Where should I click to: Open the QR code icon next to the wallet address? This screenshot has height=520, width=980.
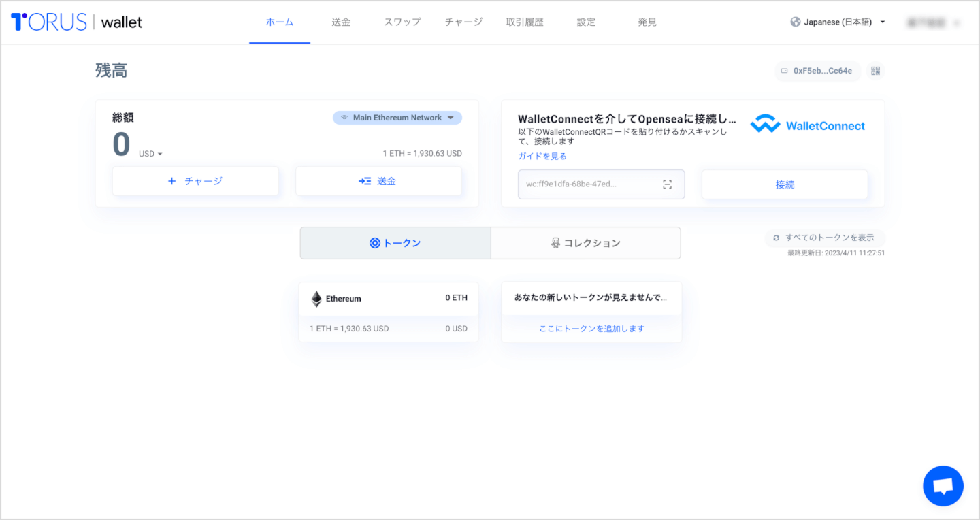[x=876, y=71]
